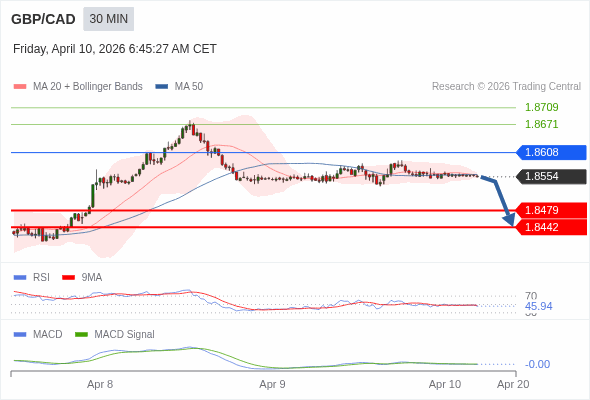Click the red 1.8442 support price tag
The image size is (590, 400).
tap(551, 227)
